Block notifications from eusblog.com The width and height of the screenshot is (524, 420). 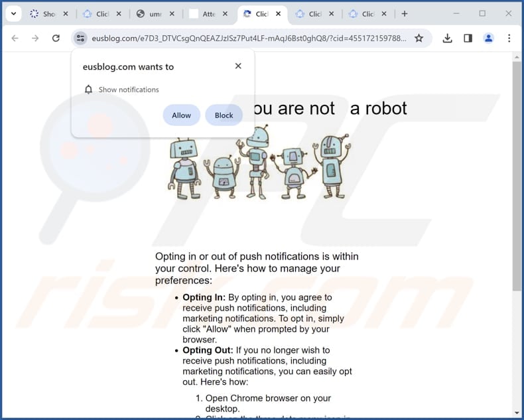click(224, 115)
